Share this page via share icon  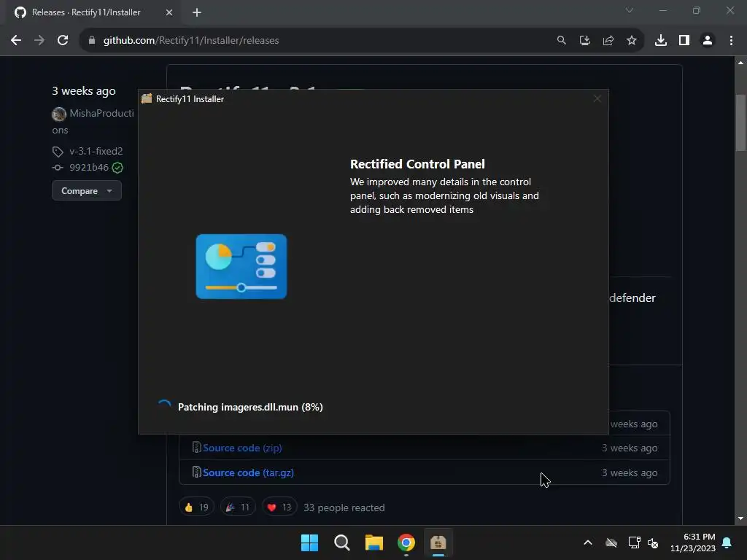click(x=608, y=41)
